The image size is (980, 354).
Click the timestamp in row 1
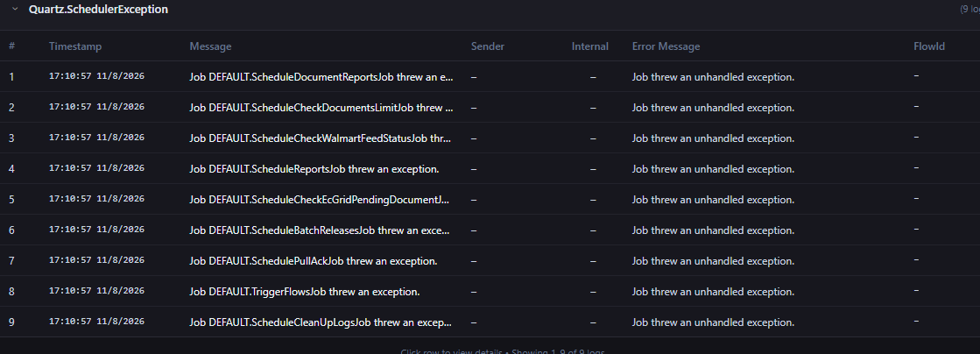(97, 76)
